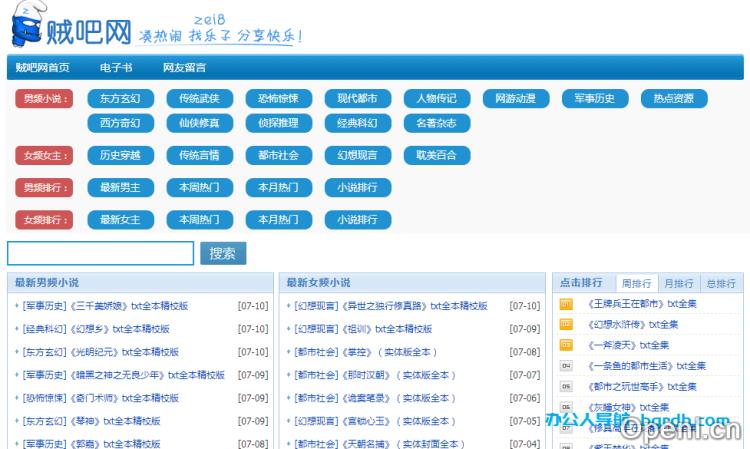
Task: Open 《一奔凌天》 txt全集 link
Action: (x=628, y=345)
